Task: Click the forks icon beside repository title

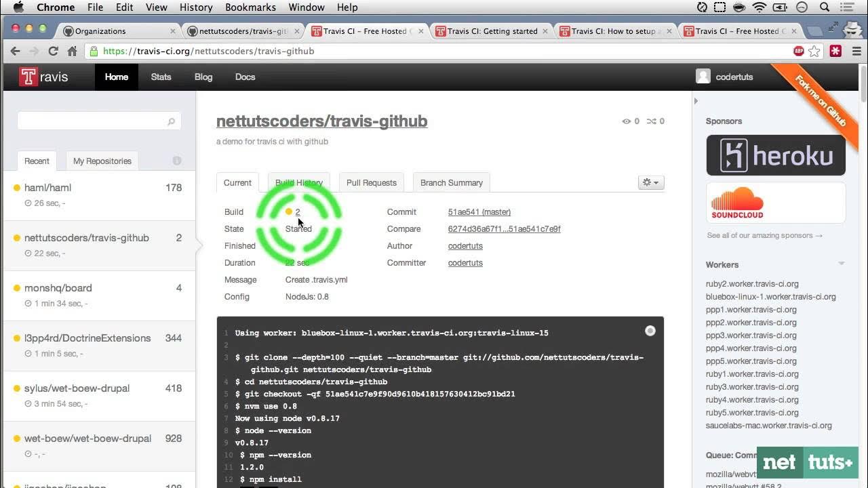Action: [651, 121]
